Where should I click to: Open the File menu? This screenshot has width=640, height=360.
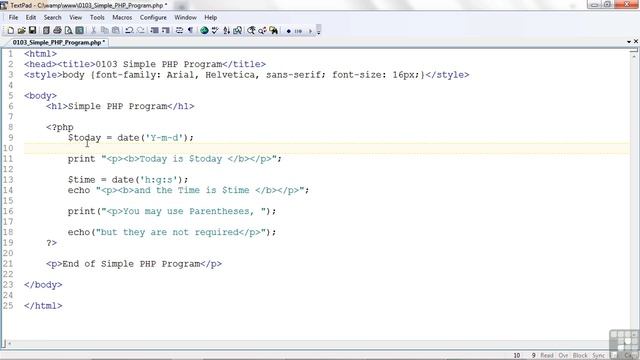tap(13, 18)
